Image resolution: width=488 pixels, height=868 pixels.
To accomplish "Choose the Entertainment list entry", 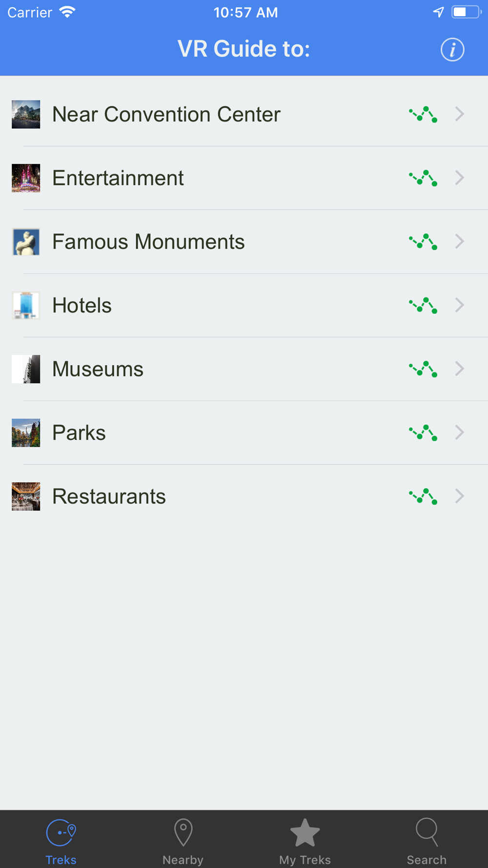I will (244, 178).
